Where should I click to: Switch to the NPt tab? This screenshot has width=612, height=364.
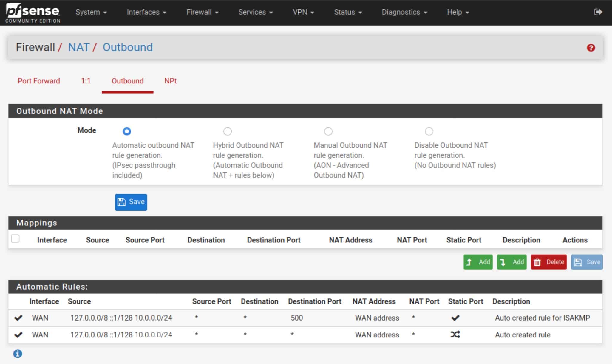coord(170,81)
